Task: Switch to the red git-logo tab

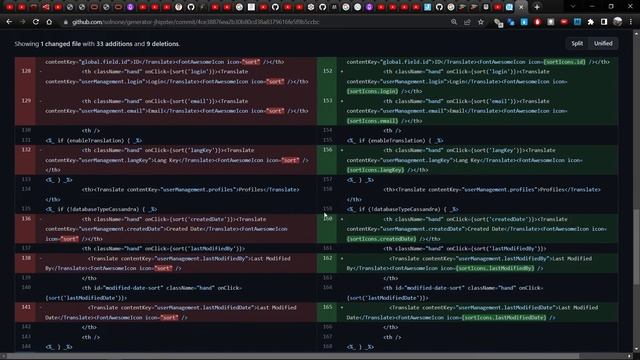Action: click(x=46, y=7)
